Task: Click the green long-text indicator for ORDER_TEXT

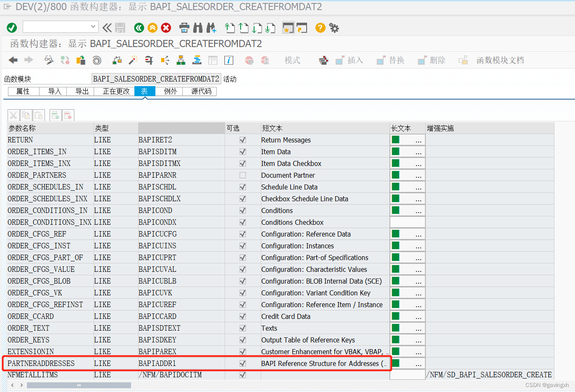Action: (x=395, y=328)
